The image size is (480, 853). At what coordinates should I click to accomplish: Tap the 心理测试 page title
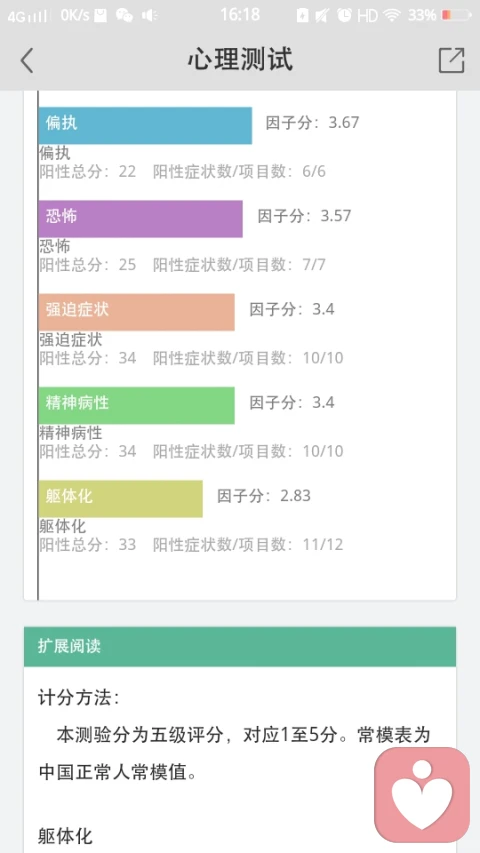point(240,59)
